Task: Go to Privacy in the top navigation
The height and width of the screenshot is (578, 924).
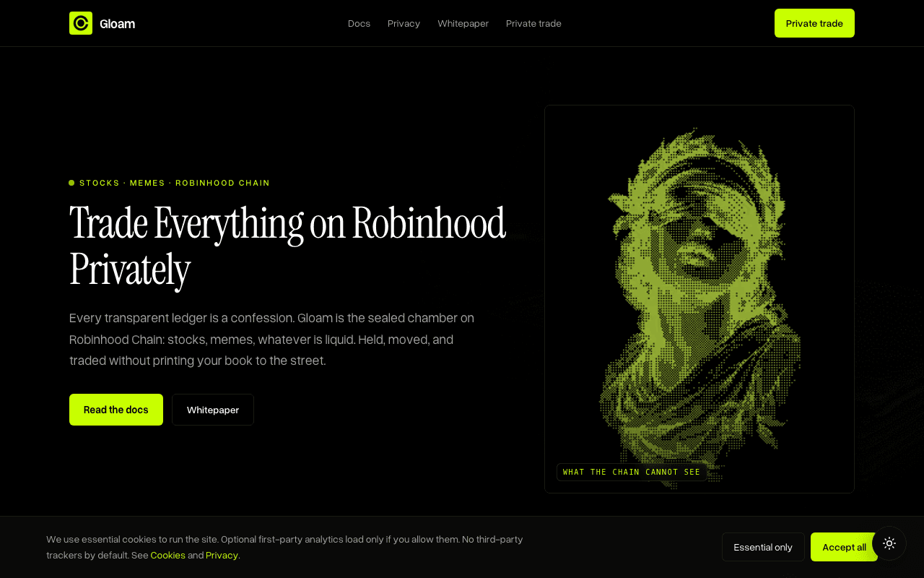Action: (404, 23)
